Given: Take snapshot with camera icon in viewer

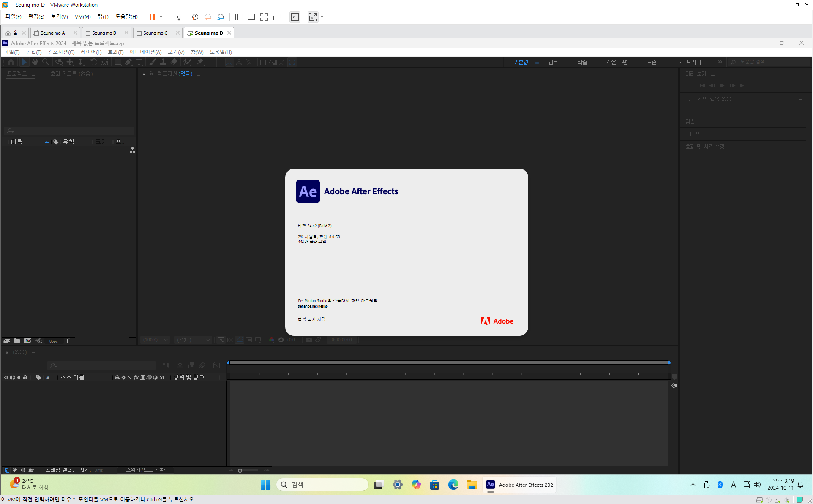Looking at the screenshot, I should (309, 340).
